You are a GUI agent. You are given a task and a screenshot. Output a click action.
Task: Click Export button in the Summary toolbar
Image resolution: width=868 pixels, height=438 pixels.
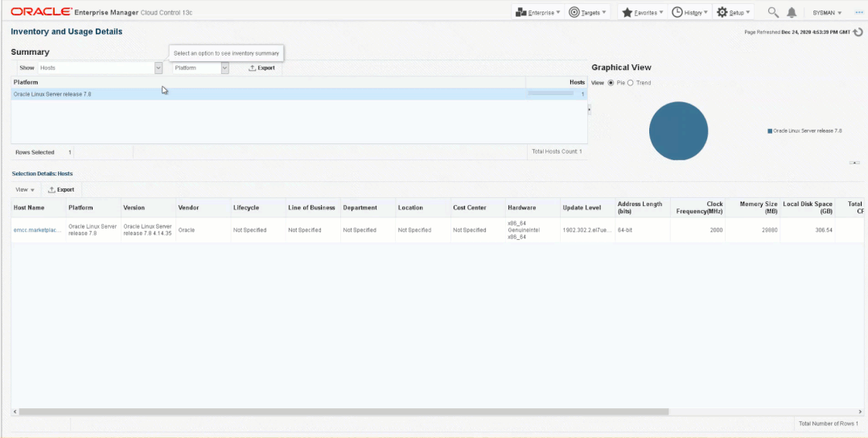coord(261,68)
